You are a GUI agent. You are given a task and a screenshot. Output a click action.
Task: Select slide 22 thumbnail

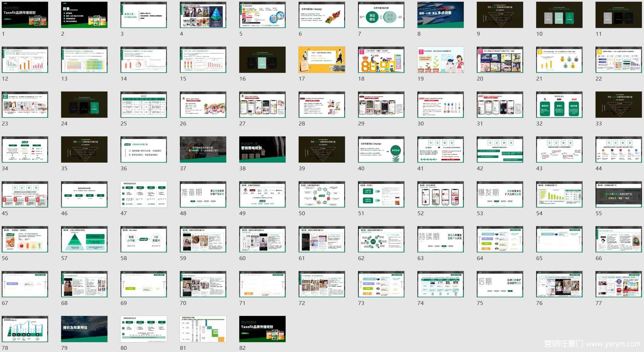pos(619,60)
